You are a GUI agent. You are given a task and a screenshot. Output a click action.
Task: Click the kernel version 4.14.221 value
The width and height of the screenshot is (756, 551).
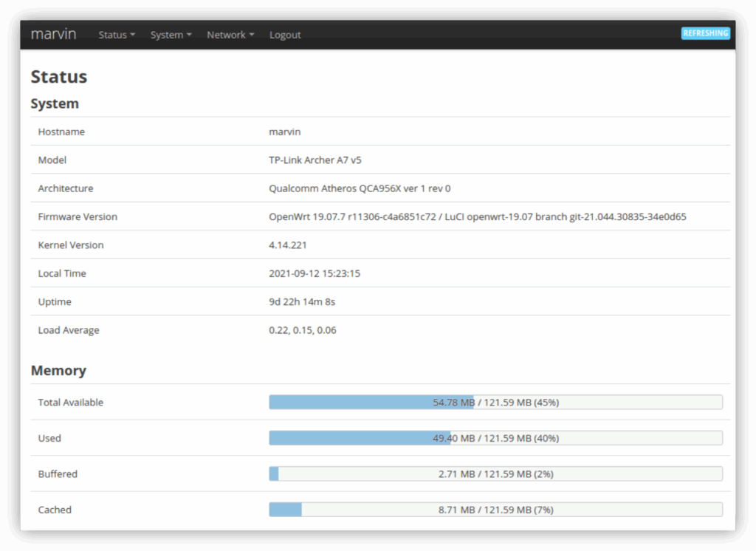[x=289, y=245]
